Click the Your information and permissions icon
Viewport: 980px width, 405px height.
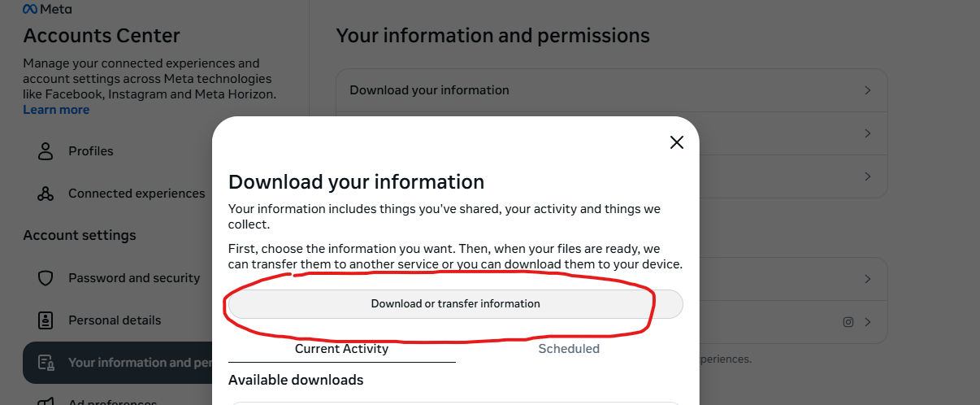(46, 363)
